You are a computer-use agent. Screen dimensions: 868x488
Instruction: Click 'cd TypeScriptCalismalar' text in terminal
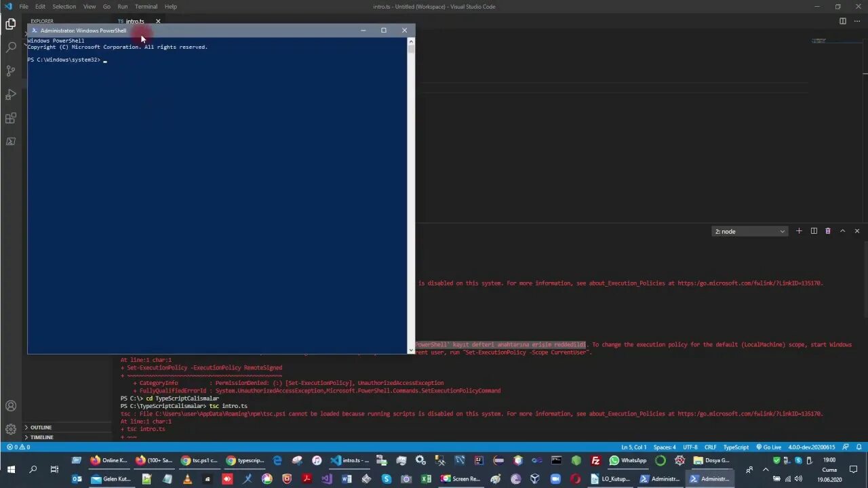click(x=182, y=399)
